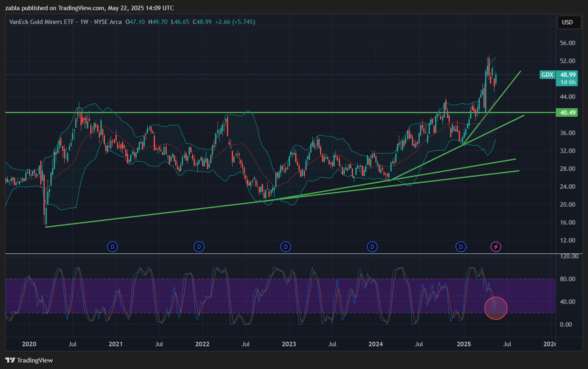Viewport: 588px width, 369px height.
Task: Click the red circle on the stochastic pane
Action: (x=496, y=308)
